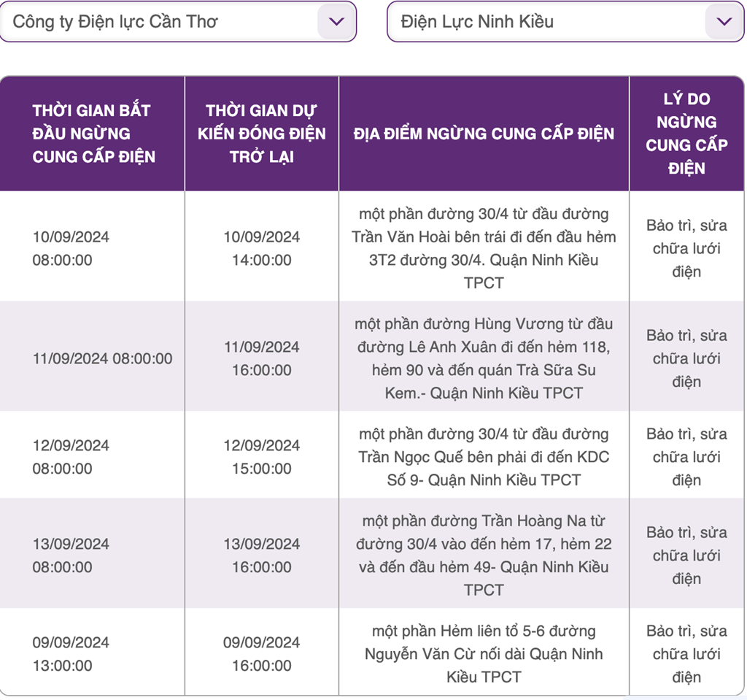Image resolution: width=747 pixels, height=700 pixels.
Task: Click the 'Thời gian dự kiến đóng điện trở lại' header
Action: click(x=262, y=134)
